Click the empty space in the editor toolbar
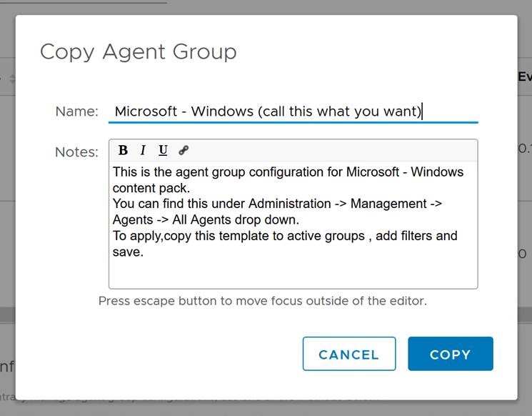This screenshot has height=416, width=532. pyautogui.click(x=328, y=150)
